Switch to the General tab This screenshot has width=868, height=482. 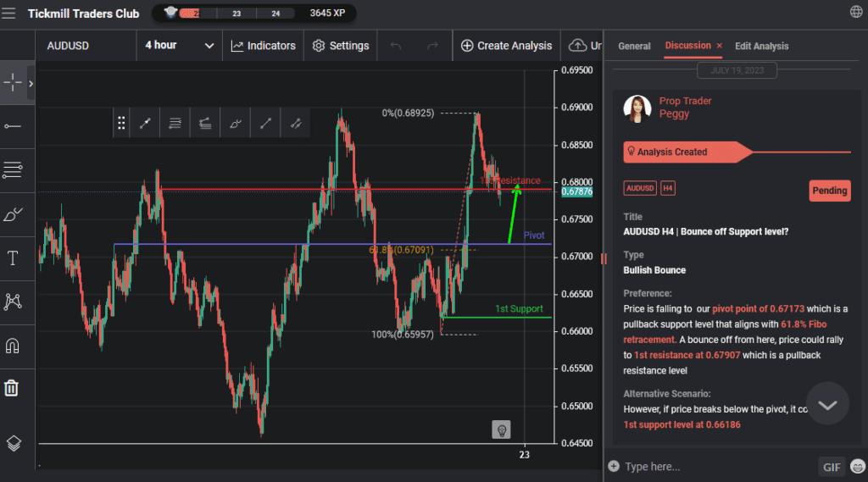tap(634, 46)
